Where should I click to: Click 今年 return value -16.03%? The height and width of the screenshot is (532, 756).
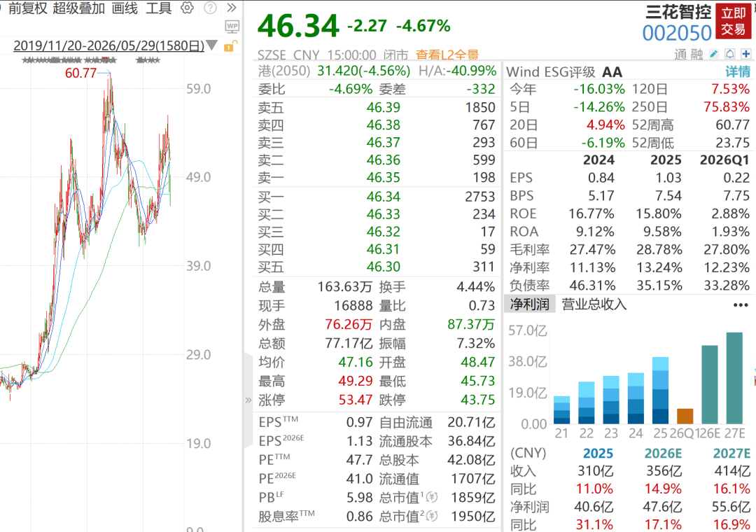pyautogui.click(x=598, y=89)
